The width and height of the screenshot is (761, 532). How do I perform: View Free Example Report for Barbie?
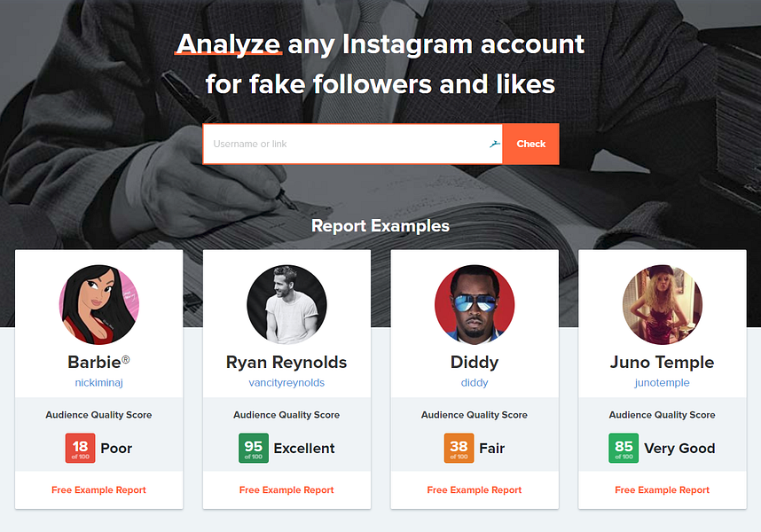[98, 489]
